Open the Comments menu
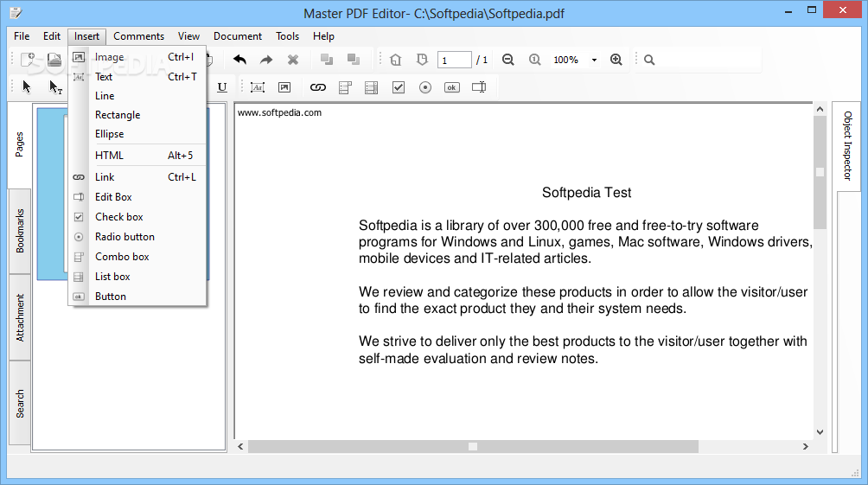Image resolution: width=868 pixels, height=485 pixels. coord(138,36)
